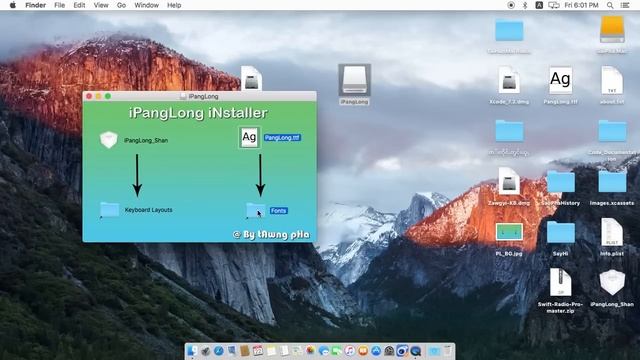Select the PangLong.ttf file on the desktop
Image resolution: width=640 pixels, height=360 pixels.
pyautogui.click(x=560, y=80)
